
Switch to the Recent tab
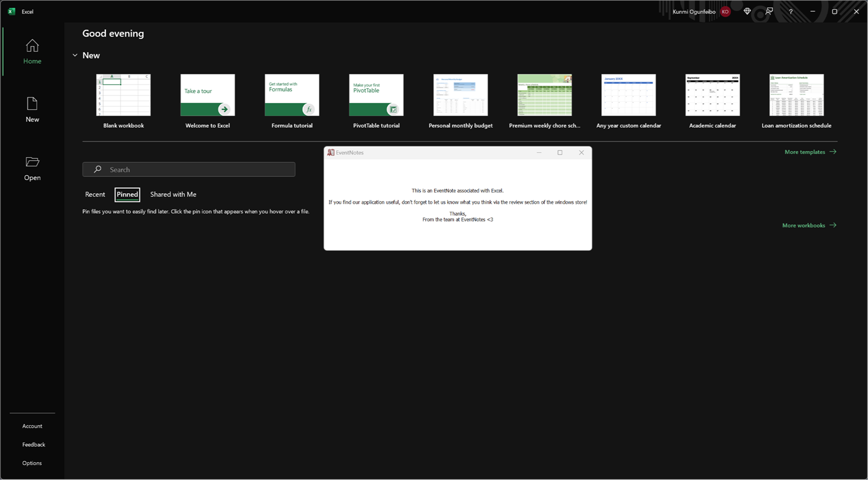95,194
